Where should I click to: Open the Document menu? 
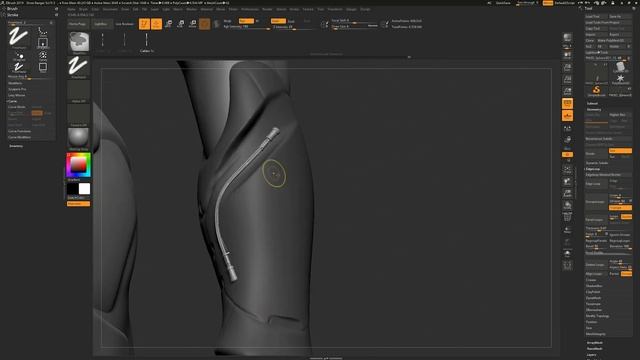tap(110, 9)
